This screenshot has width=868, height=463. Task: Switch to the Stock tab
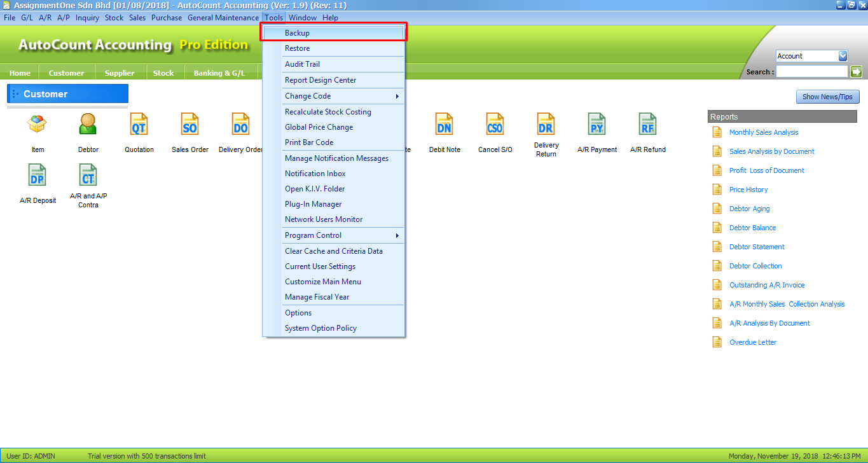163,73
